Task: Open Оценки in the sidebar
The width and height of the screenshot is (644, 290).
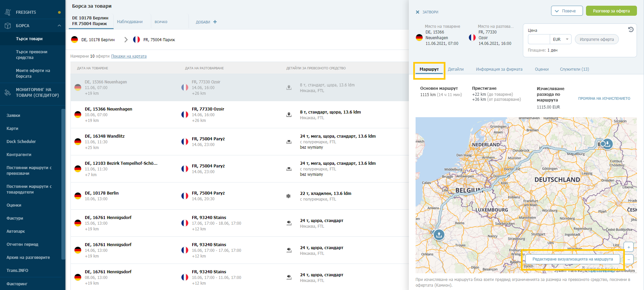Action: pos(14,205)
